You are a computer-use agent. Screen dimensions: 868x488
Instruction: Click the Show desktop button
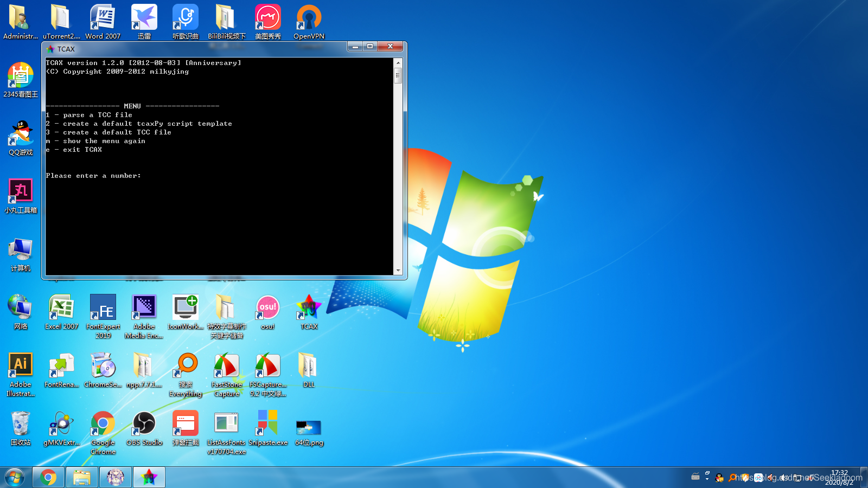click(x=864, y=478)
